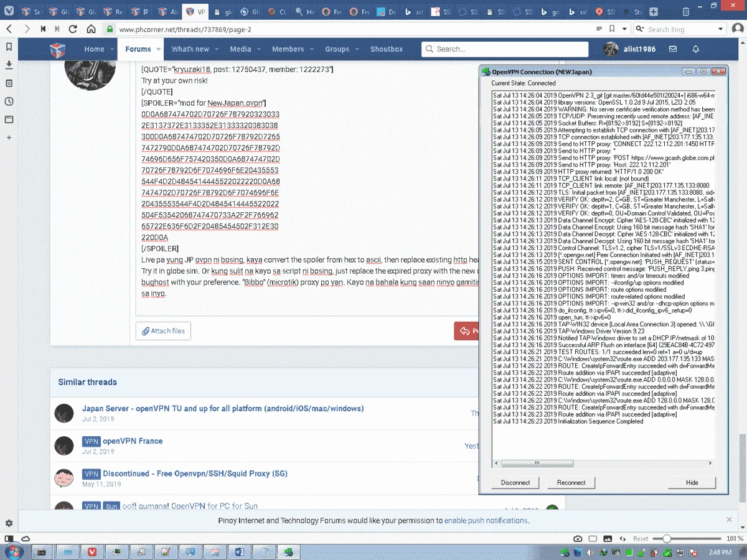
Task: Expand the Groups dropdown arrow
Action: (x=357, y=49)
